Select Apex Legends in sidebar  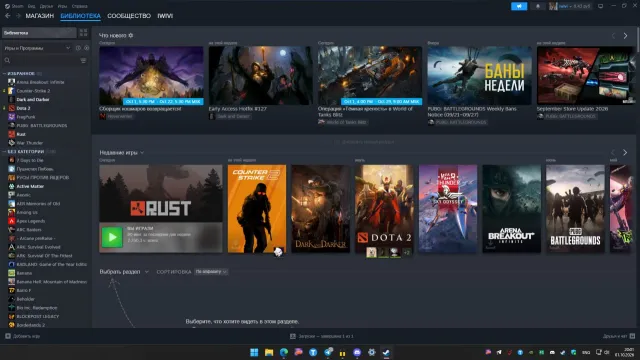pyautogui.click(x=31, y=221)
